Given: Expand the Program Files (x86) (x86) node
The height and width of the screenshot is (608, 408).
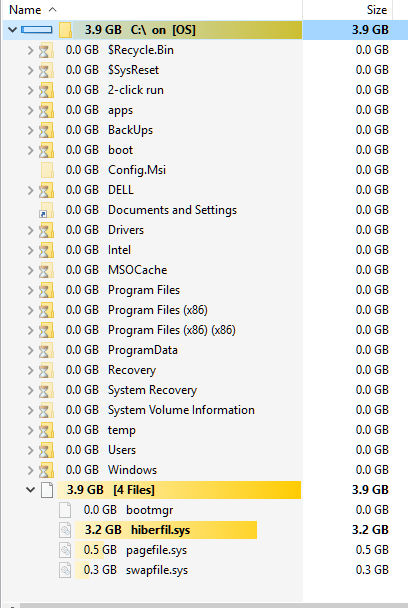Looking at the screenshot, I should click(30, 330).
